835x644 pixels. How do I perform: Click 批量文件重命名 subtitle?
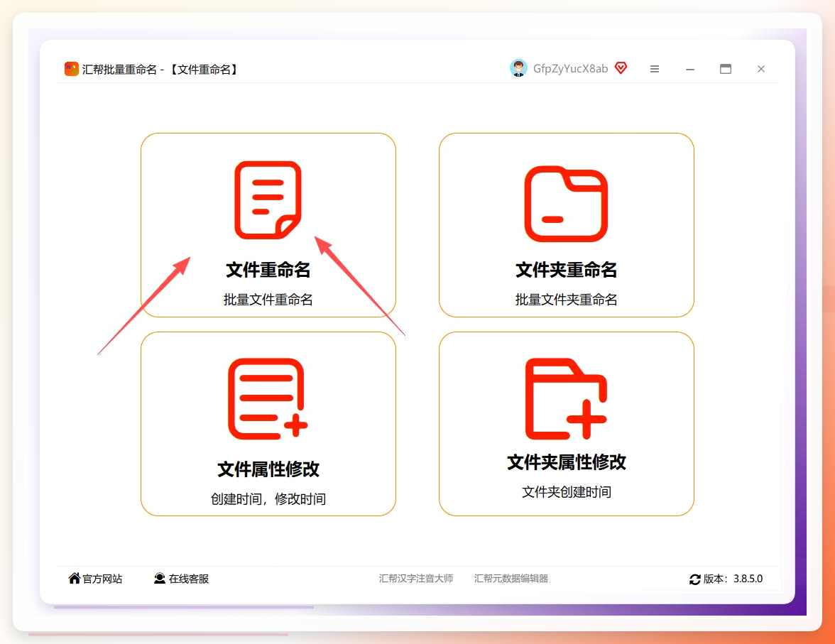[x=268, y=300]
